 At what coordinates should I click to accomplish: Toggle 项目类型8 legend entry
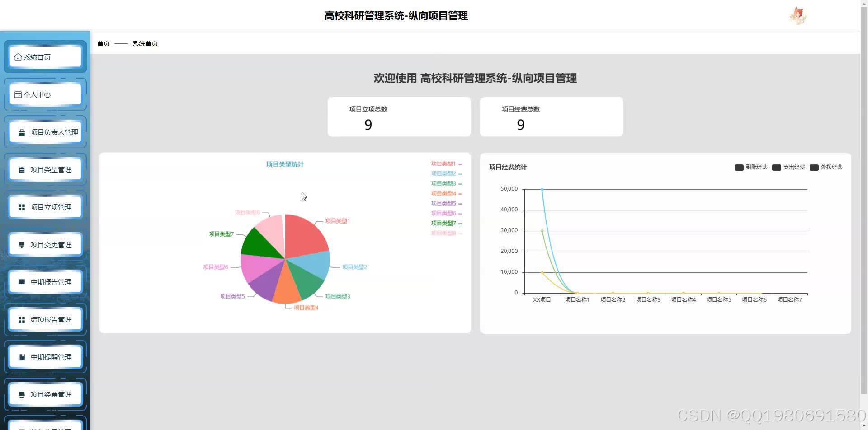[446, 233]
